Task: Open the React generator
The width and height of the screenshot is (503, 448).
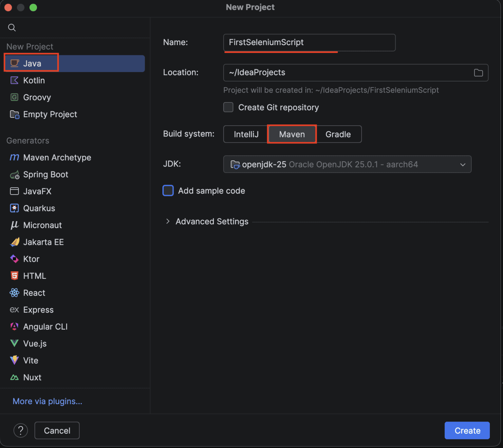Action: [34, 293]
